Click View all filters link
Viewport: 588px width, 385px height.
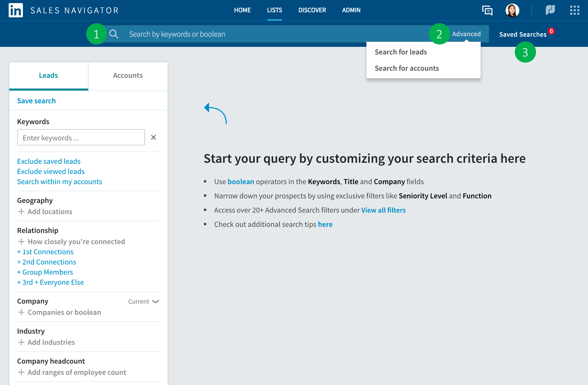(383, 210)
